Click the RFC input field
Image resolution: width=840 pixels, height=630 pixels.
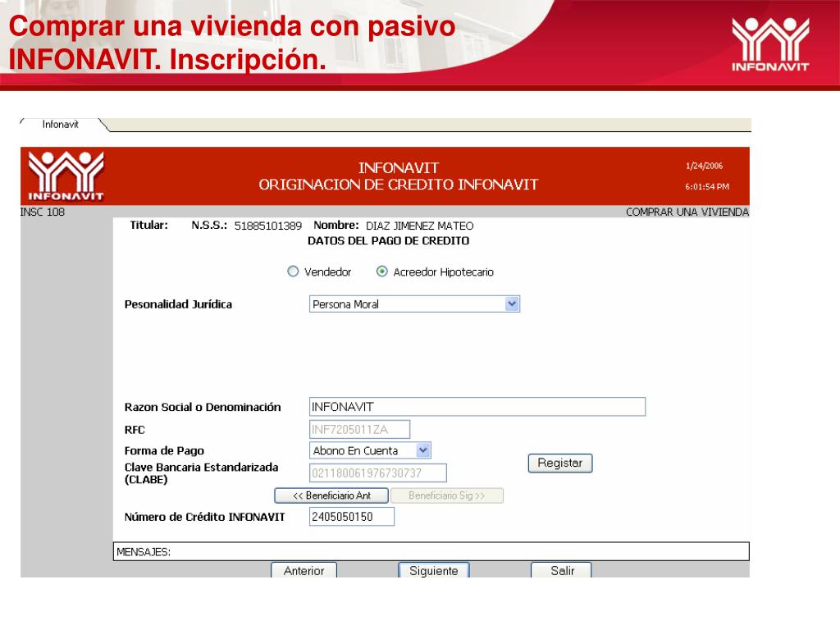359,429
